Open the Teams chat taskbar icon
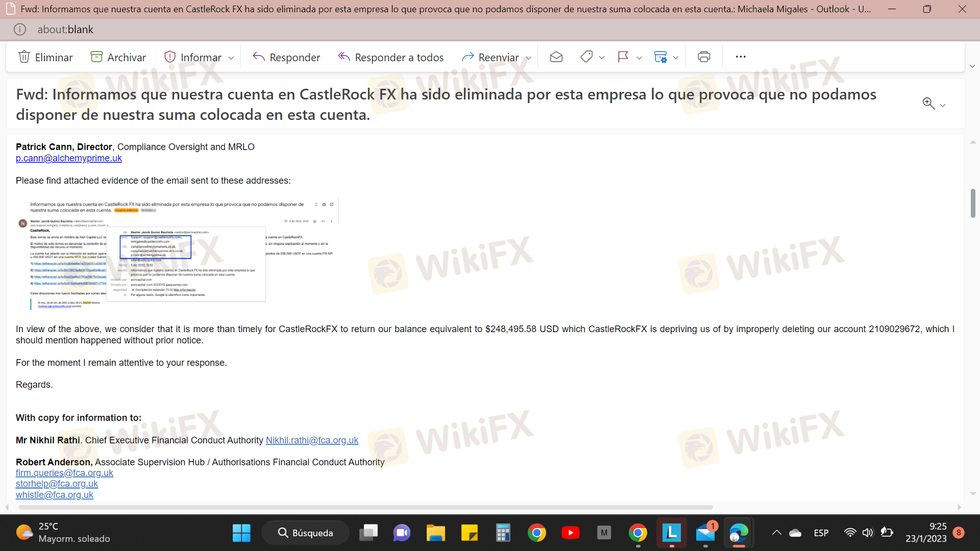This screenshot has width=980, height=551. [x=402, y=533]
